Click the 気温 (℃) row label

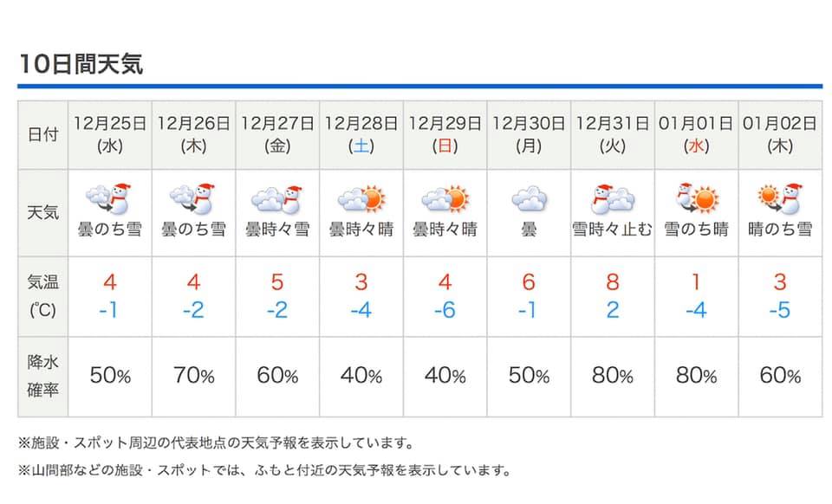pos(43,295)
